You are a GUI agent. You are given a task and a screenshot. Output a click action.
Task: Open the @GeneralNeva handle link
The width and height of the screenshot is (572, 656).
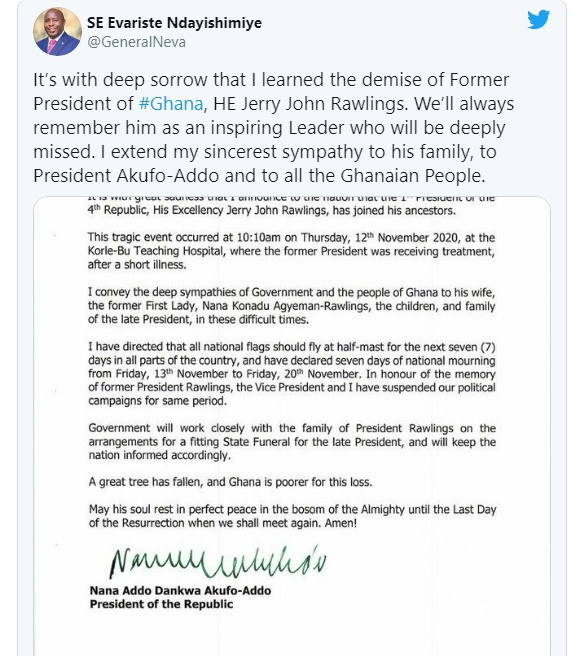coord(136,42)
